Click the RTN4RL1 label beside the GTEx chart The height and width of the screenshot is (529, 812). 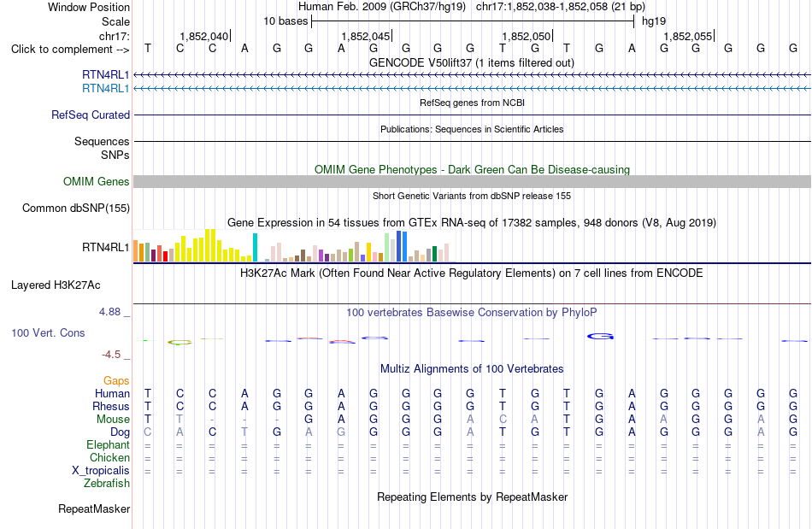point(106,248)
